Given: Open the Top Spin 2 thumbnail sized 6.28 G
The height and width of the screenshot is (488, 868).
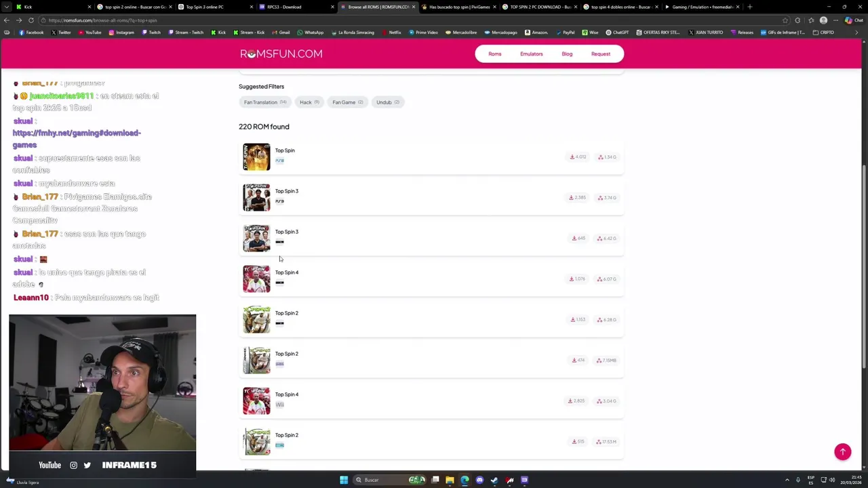Looking at the screenshot, I should (256, 320).
